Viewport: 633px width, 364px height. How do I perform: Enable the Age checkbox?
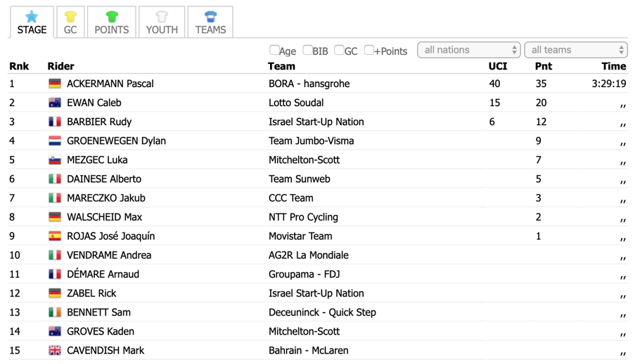[x=274, y=50]
